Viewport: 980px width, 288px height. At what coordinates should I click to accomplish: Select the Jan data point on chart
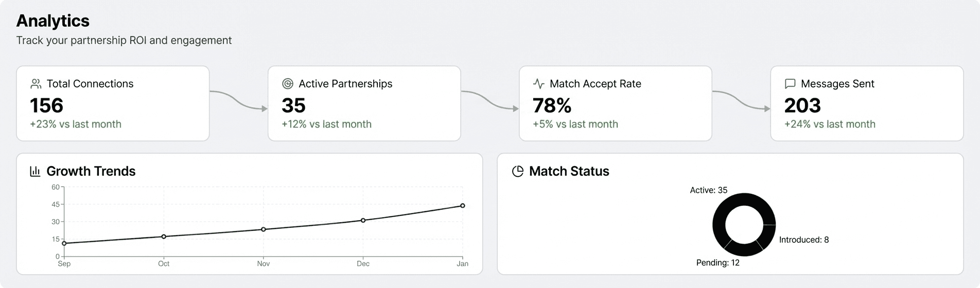click(x=462, y=206)
